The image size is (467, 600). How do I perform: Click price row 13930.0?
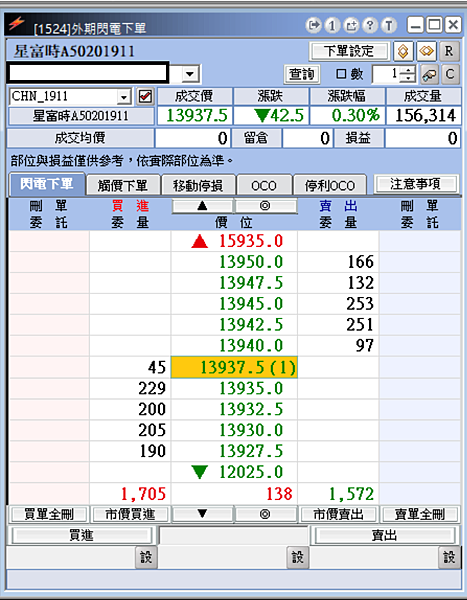234,430
